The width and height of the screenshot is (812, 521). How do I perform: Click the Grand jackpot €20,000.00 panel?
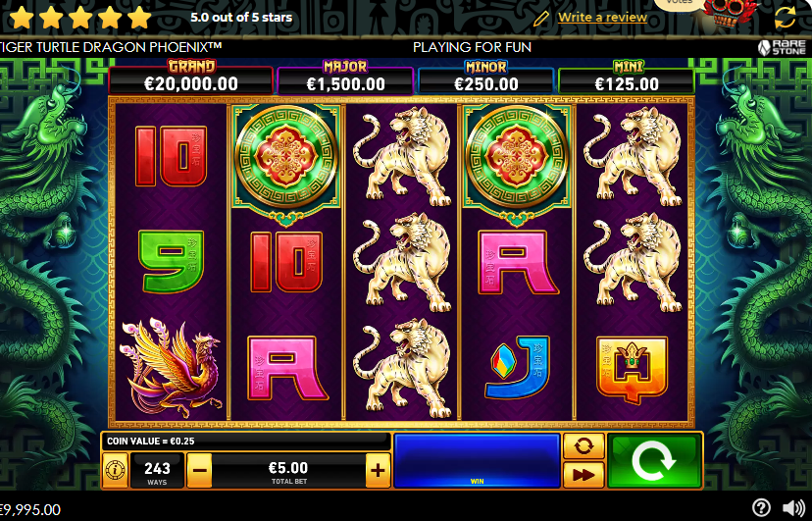click(x=190, y=78)
